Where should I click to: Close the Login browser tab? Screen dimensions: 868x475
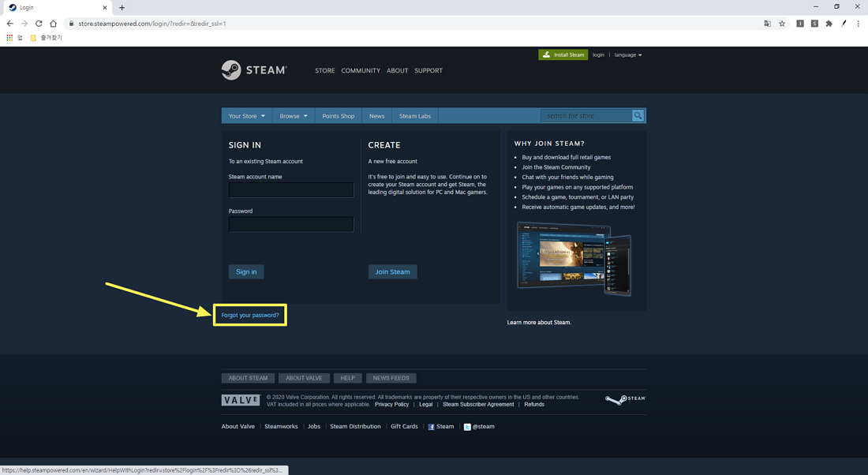pyautogui.click(x=105, y=8)
